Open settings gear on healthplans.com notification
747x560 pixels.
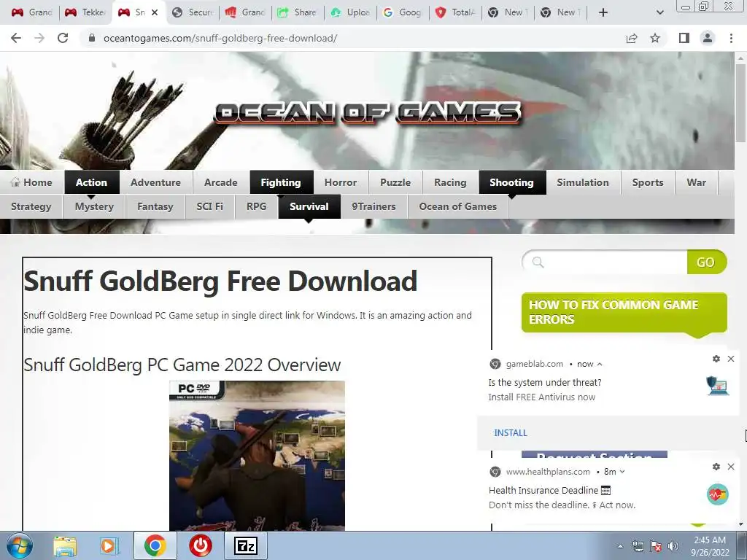pyautogui.click(x=716, y=467)
